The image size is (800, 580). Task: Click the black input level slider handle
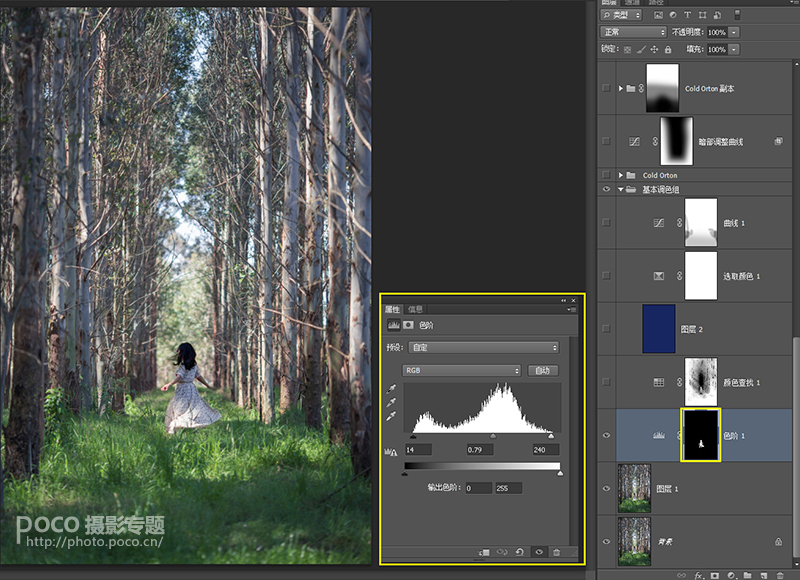click(413, 437)
